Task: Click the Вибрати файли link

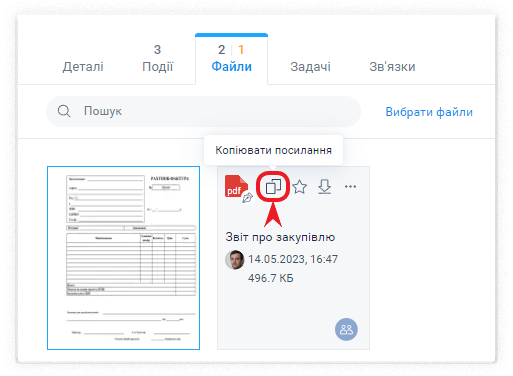Action: (x=429, y=112)
